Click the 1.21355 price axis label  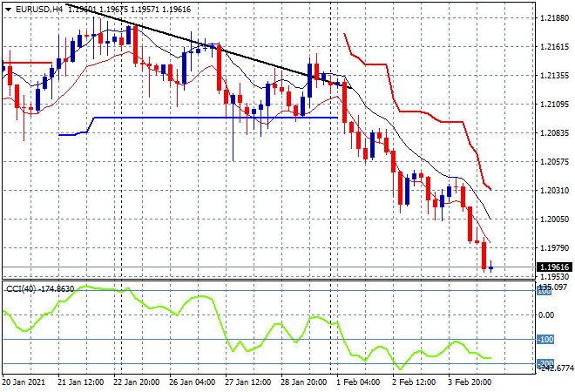click(555, 76)
